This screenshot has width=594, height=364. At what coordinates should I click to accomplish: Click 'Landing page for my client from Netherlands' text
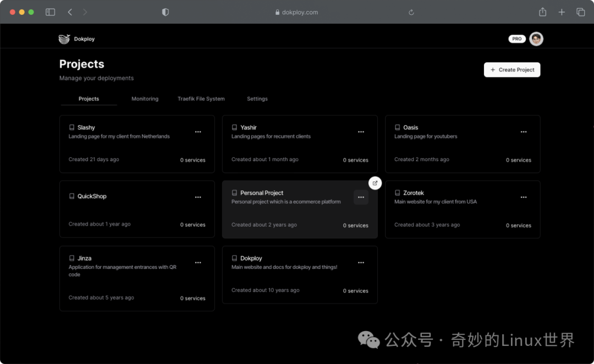119,136
